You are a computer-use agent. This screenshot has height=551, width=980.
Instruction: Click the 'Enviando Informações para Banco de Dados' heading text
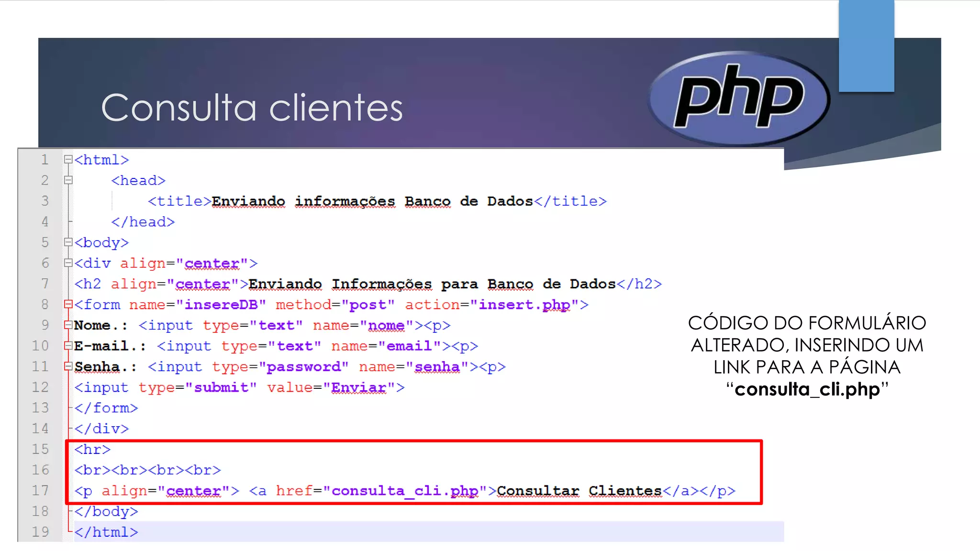[x=432, y=284]
